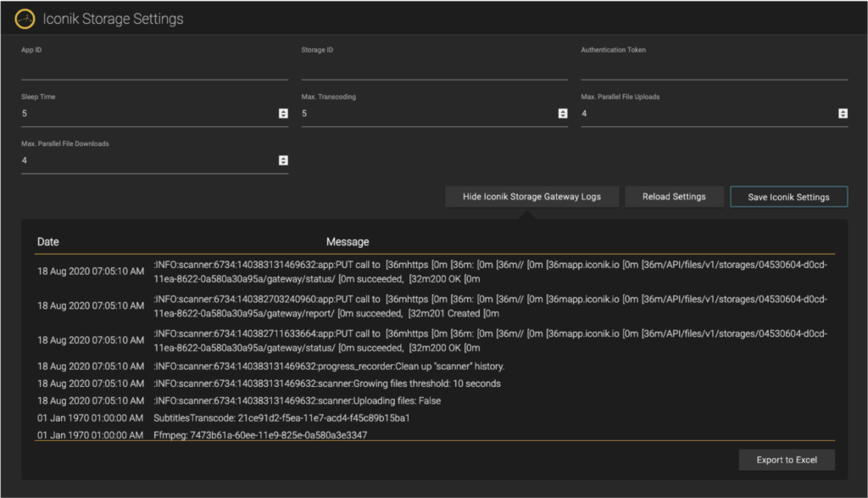Click the Iconik Storage Settings title
This screenshot has width=868, height=498.
(x=113, y=19)
